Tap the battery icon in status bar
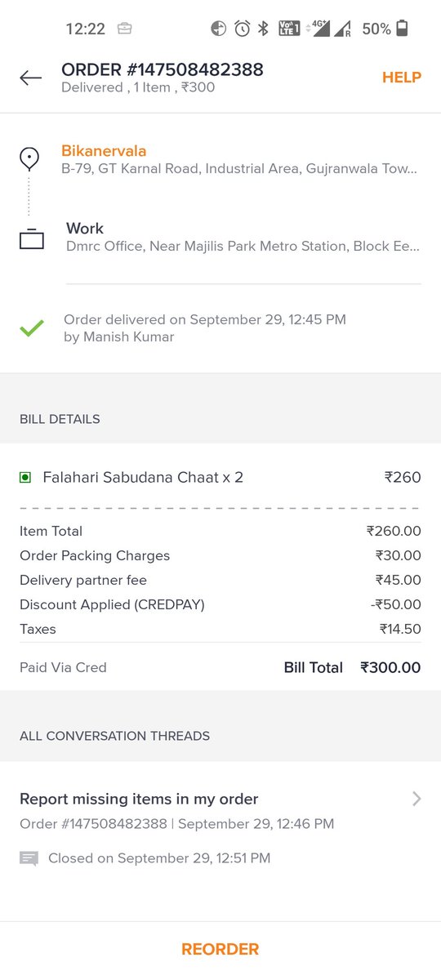 (x=401, y=29)
